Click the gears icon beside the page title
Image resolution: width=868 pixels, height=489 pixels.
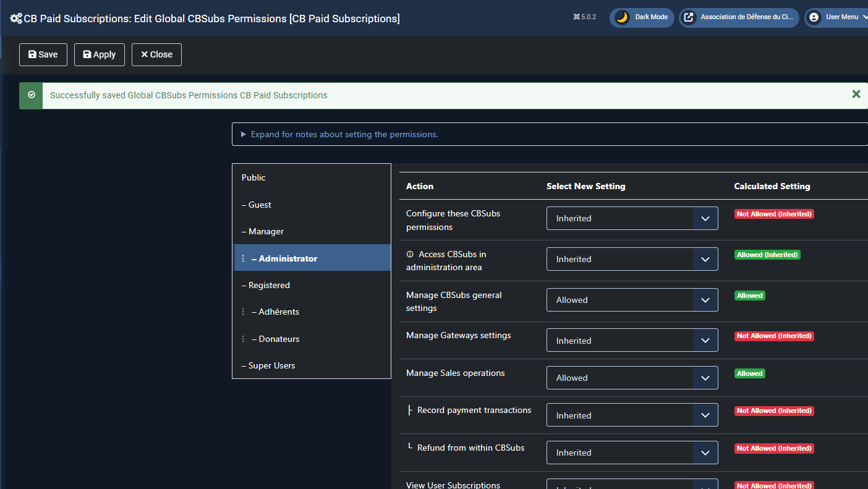(x=16, y=19)
